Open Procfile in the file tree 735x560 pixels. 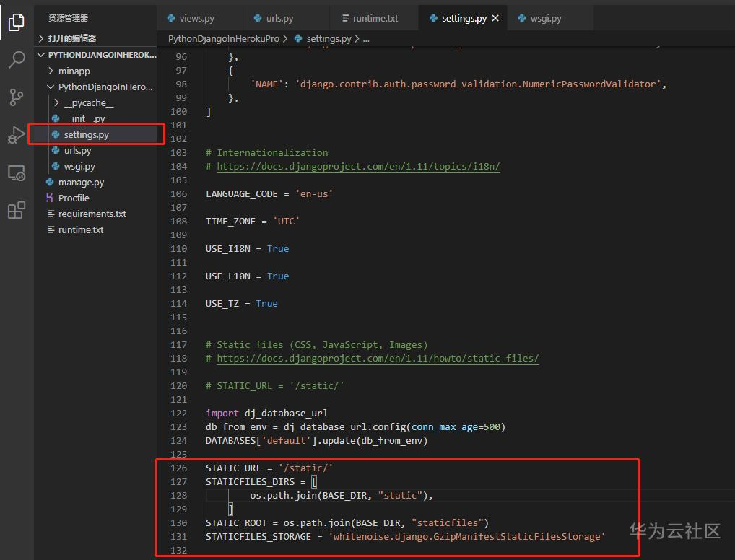tap(95, 198)
